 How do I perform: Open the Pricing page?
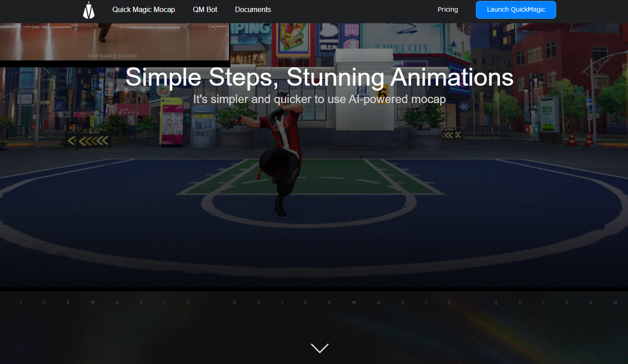[448, 9]
